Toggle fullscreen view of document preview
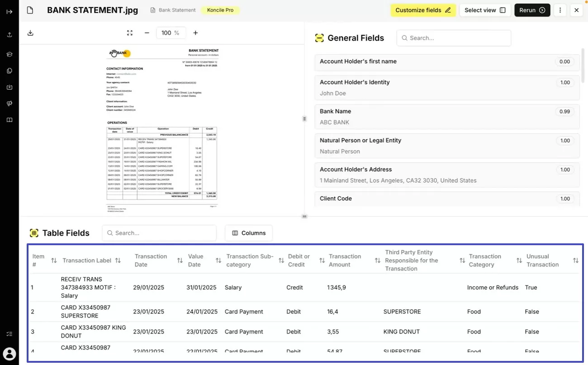This screenshot has height=365, width=588. coord(130,33)
